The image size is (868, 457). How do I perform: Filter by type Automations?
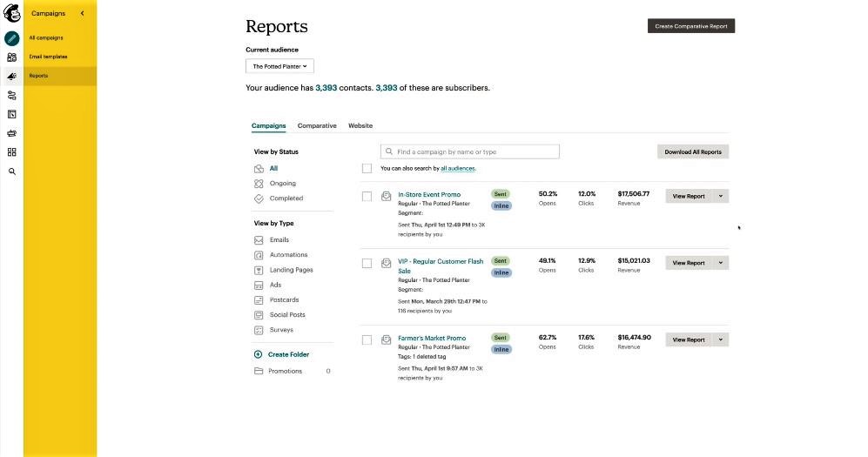pos(288,254)
